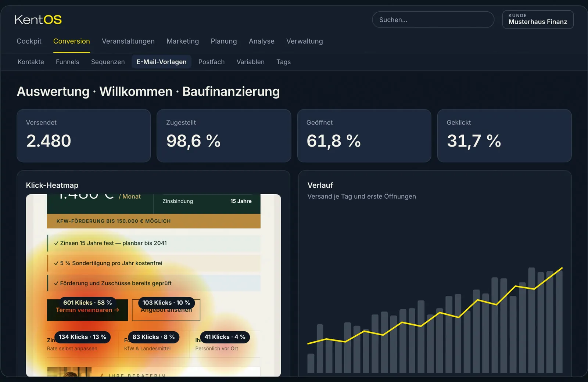Open the Verwaltung tab
Image resolution: width=588 pixels, height=382 pixels.
click(305, 41)
